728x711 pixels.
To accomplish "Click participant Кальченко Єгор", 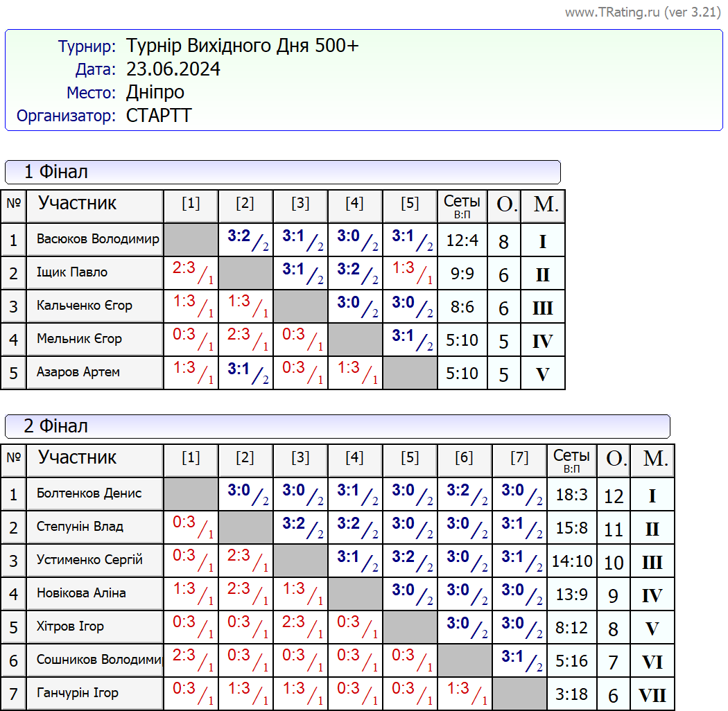I will point(85,306).
